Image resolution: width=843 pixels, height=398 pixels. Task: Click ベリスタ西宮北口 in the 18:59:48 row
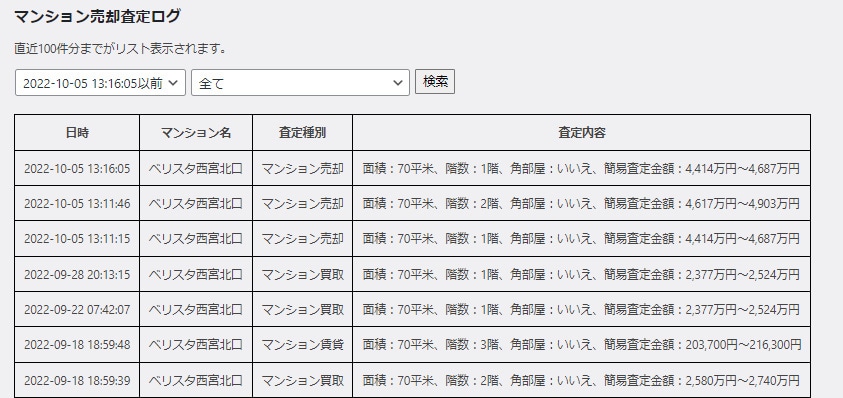(196, 345)
